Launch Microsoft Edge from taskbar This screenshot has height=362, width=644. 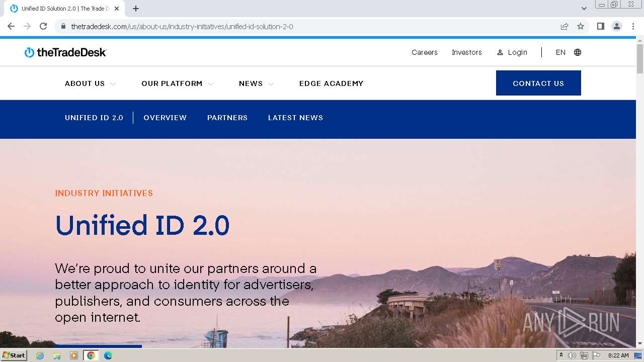pos(108,355)
